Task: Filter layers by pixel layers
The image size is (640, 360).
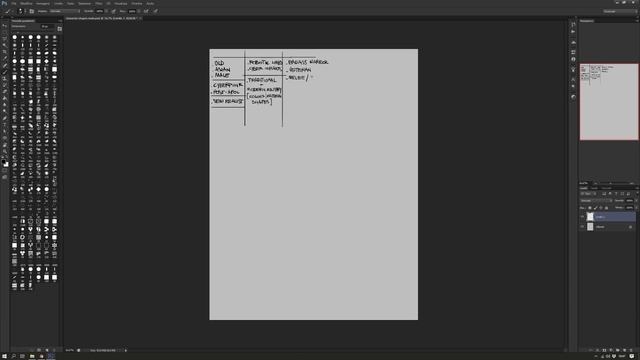Action: [604, 193]
